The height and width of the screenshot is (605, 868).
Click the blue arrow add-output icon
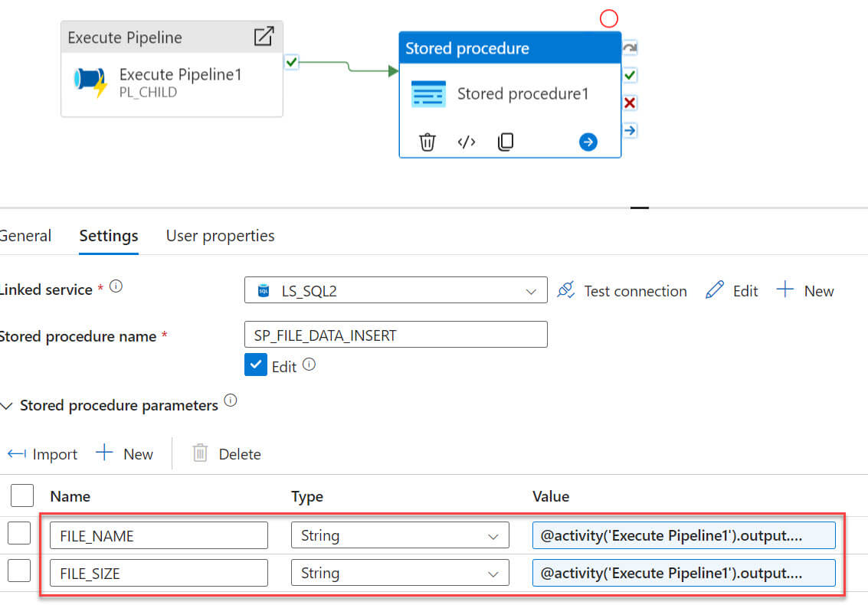click(x=588, y=142)
